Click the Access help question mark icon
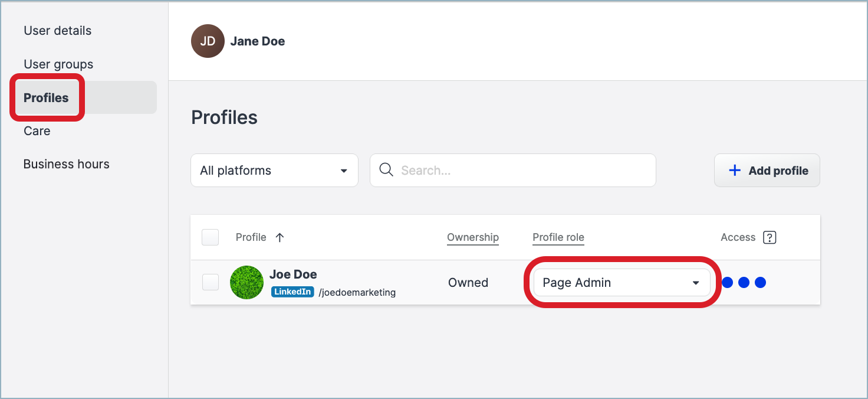 coord(769,237)
